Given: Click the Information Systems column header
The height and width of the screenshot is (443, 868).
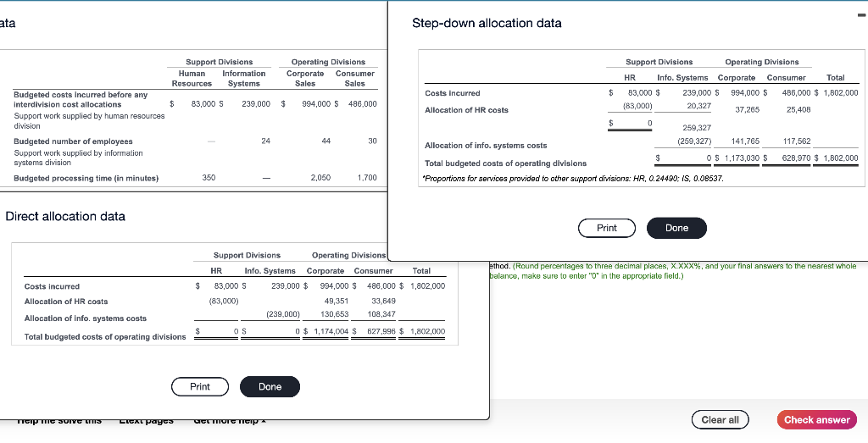Looking at the screenshot, I should point(243,79).
